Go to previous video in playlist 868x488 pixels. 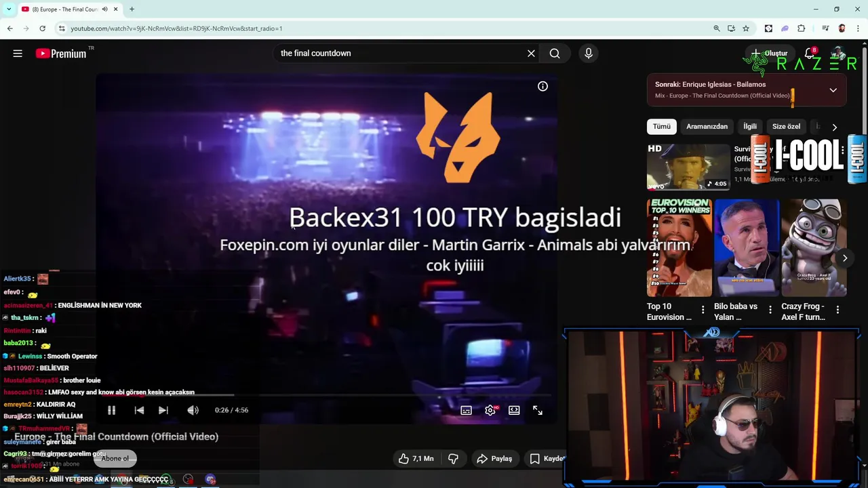click(139, 410)
